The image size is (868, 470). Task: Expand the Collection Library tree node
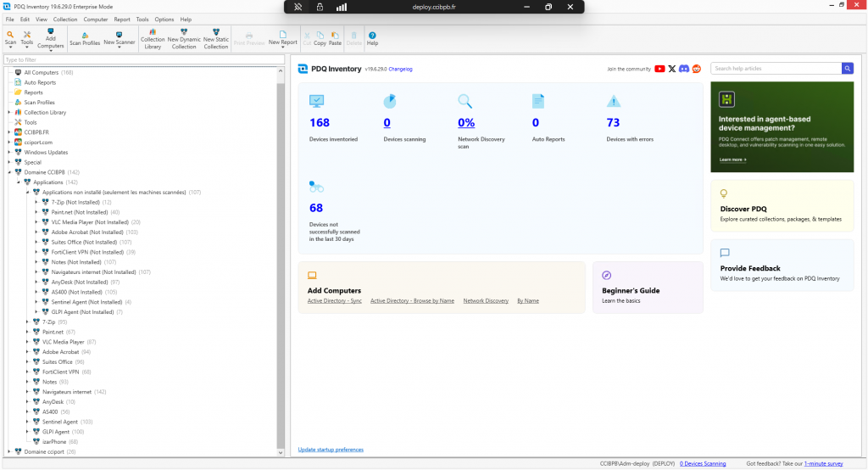click(8, 113)
